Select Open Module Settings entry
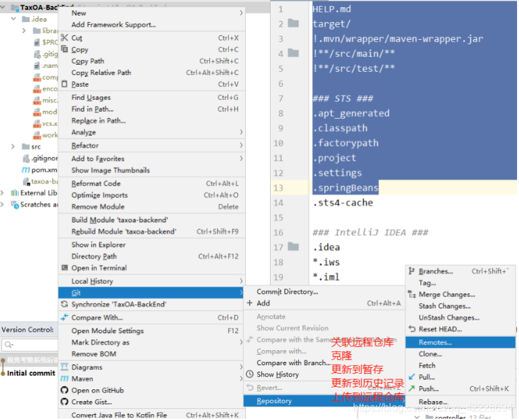 (152, 331)
